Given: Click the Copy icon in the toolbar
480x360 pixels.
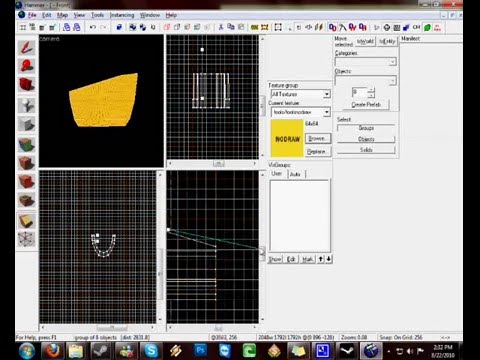Looking at the screenshot, I should coord(231,27).
